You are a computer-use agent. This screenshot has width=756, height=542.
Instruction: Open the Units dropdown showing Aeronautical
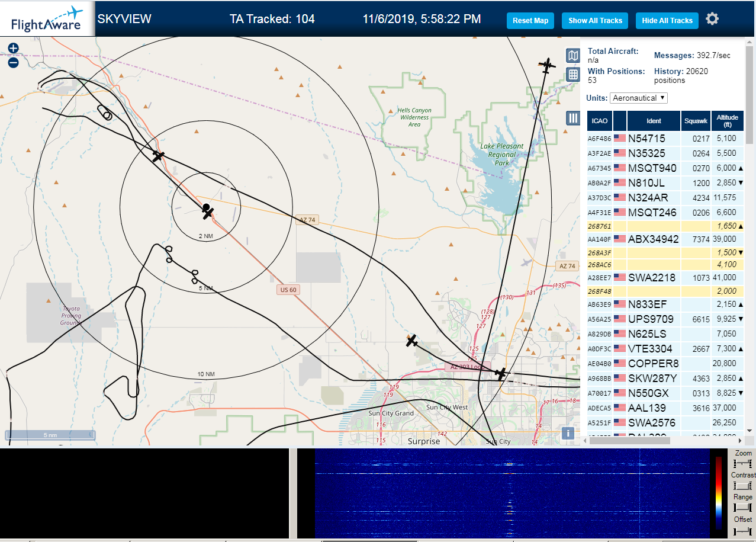[639, 98]
